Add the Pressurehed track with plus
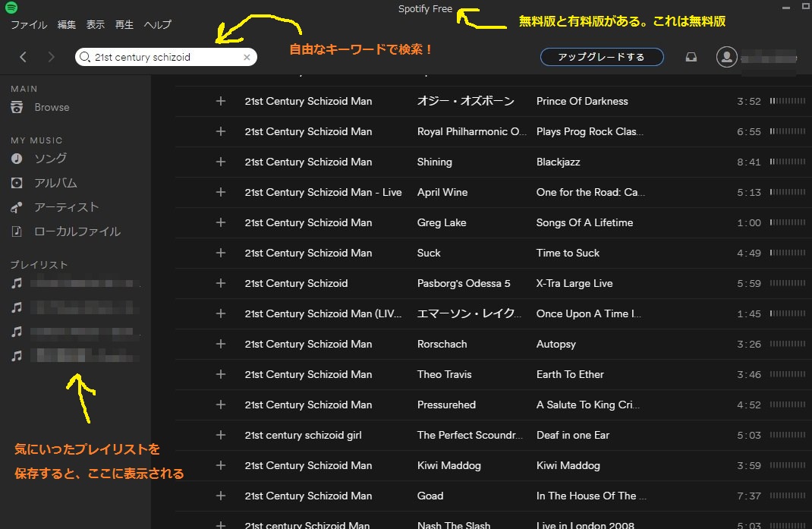Image resolution: width=812 pixels, height=529 pixels. click(x=221, y=405)
